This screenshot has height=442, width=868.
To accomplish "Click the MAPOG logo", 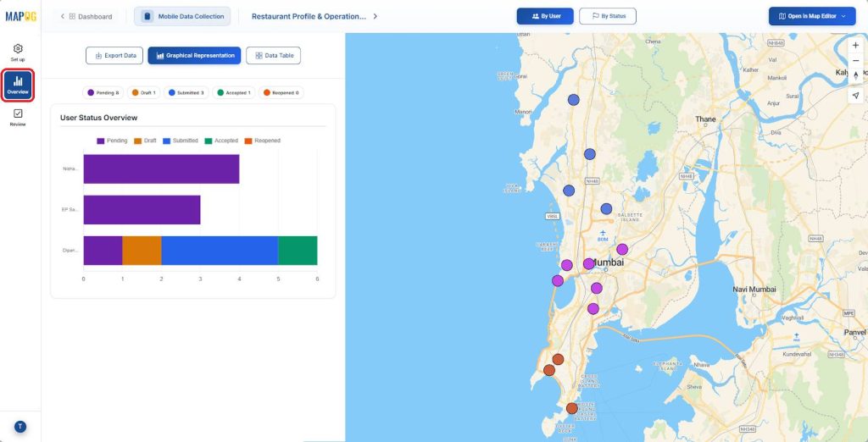I will (20, 16).
